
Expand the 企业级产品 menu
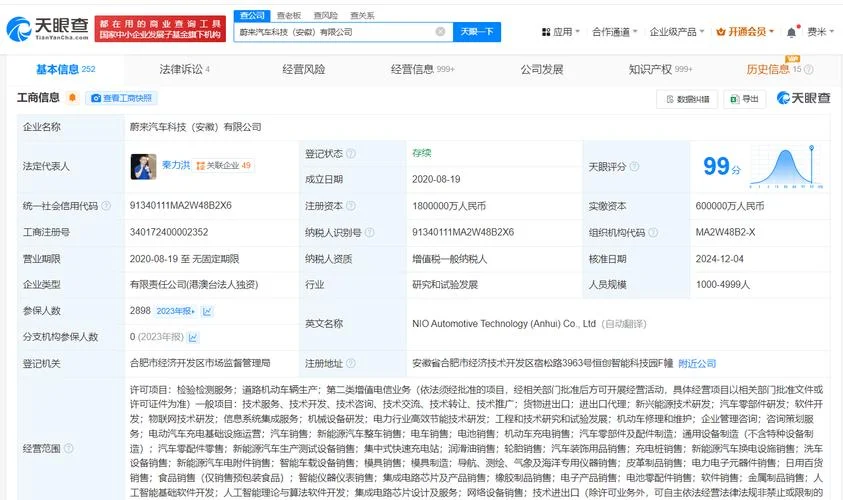coord(677,32)
